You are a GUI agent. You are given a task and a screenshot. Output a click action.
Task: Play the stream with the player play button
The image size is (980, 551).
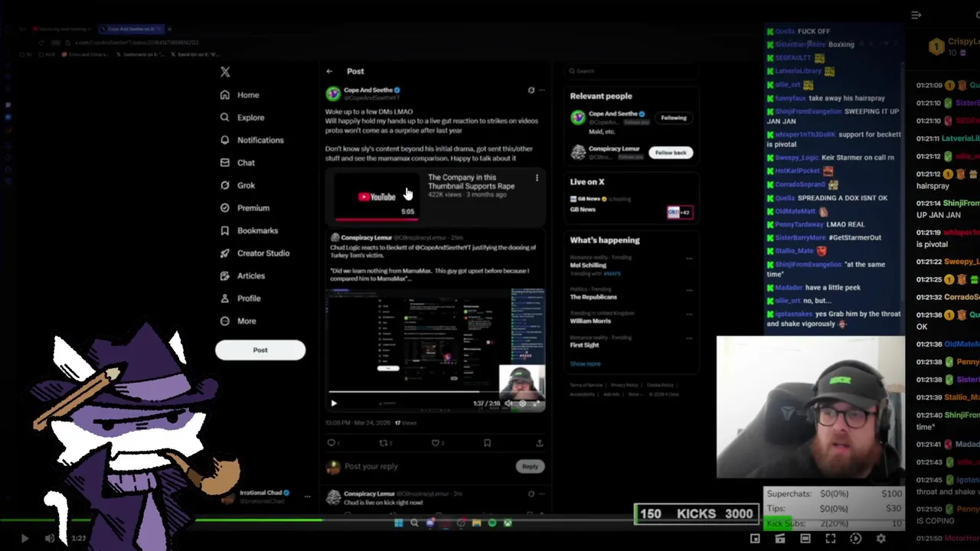click(x=24, y=539)
